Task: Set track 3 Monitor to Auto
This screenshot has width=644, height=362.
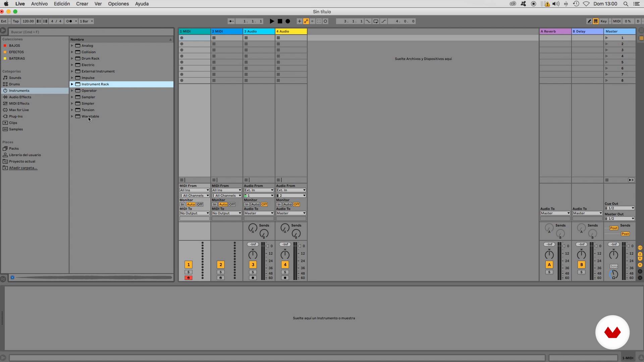Action: click(x=255, y=204)
